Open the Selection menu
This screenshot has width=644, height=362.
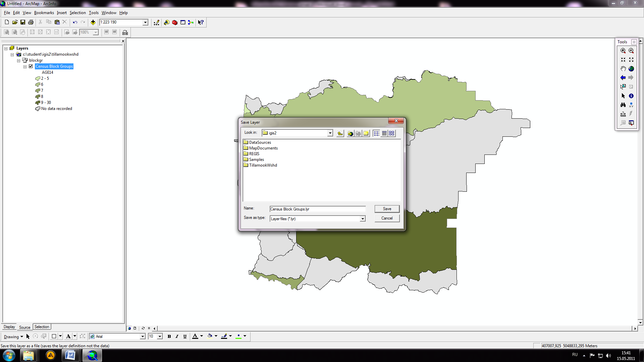point(77,13)
